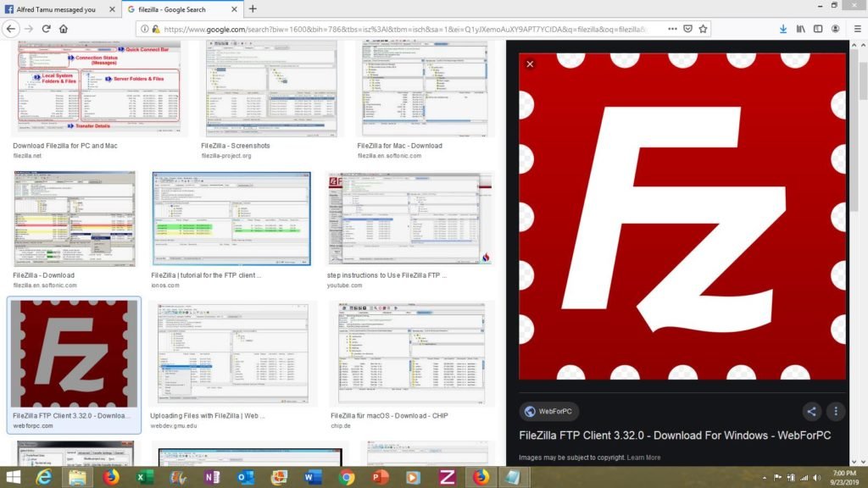868x488 pixels.
Task: Go back to the previous page
Action: pos(11,29)
